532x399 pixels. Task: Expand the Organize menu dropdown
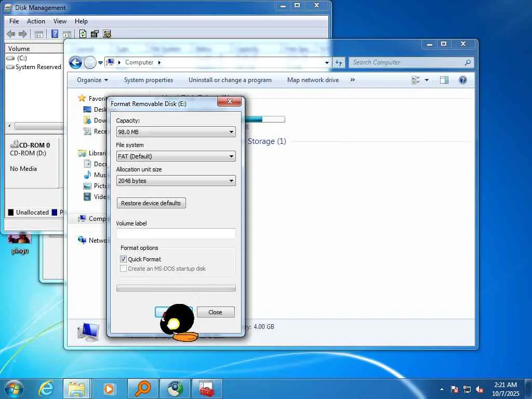click(x=92, y=80)
